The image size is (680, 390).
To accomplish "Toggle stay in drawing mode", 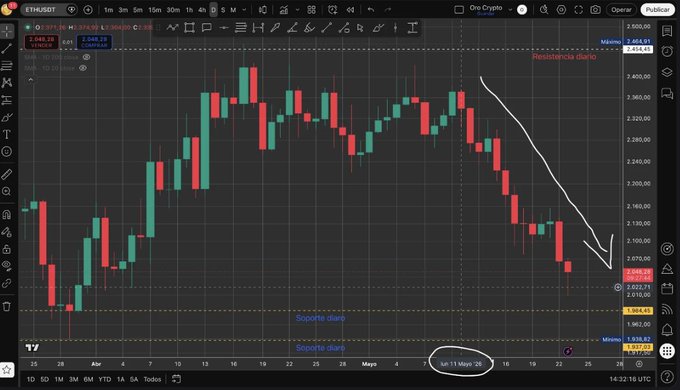I will (x=7, y=232).
